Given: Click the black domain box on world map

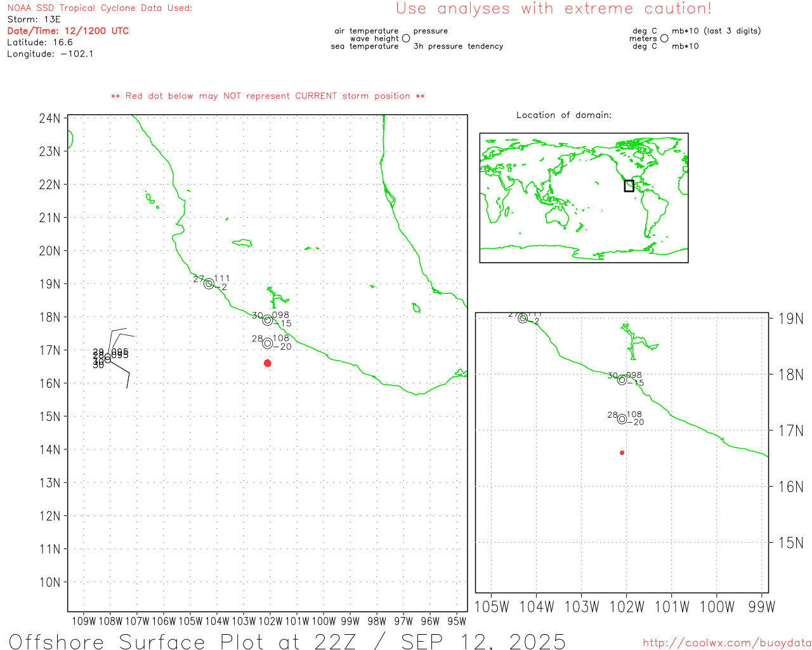Looking at the screenshot, I should [x=629, y=186].
